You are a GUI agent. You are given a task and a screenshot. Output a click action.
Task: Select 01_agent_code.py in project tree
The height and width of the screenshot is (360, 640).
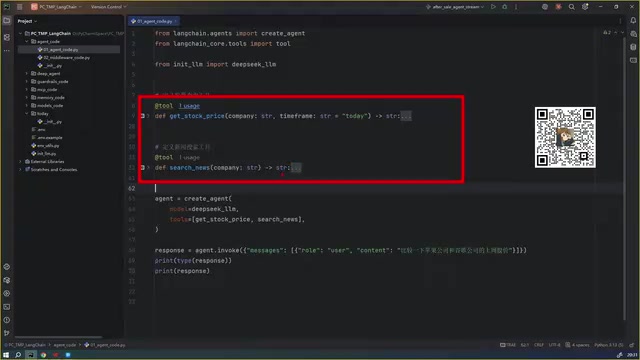pos(58,50)
